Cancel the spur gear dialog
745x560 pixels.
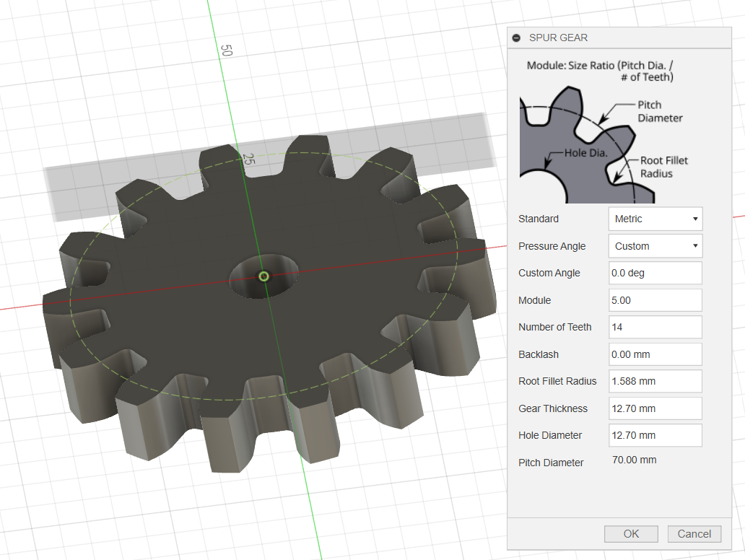point(694,534)
